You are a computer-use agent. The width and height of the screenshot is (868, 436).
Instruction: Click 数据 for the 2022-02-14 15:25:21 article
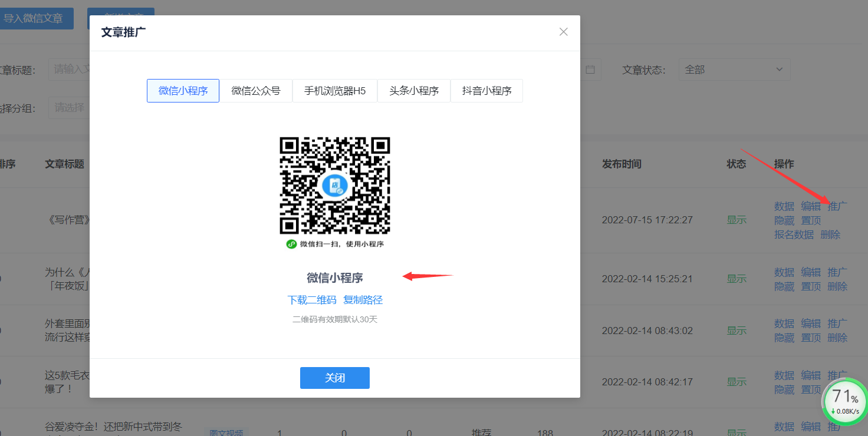point(784,272)
